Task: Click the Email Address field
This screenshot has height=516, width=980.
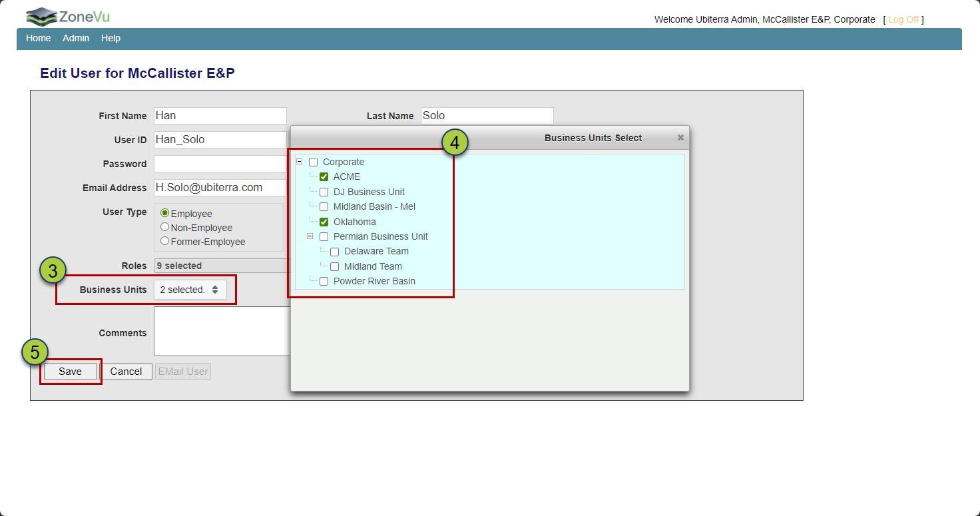Action: pyautogui.click(x=220, y=188)
